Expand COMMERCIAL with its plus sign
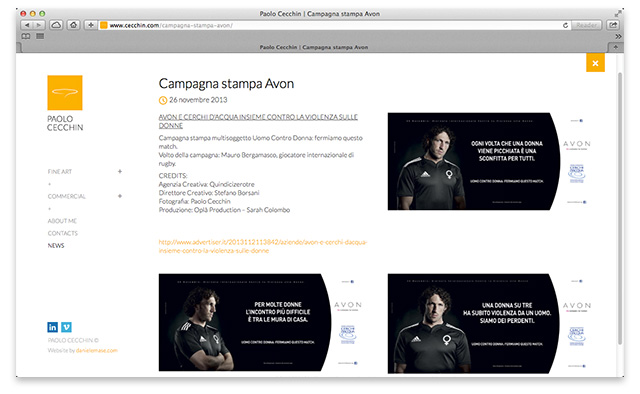640x394 pixels. click(120, 196)
